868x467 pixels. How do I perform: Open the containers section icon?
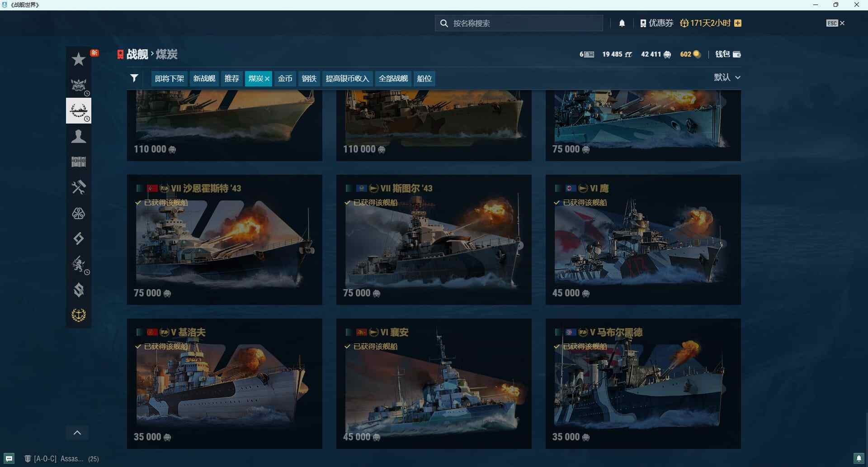(79, 162)
